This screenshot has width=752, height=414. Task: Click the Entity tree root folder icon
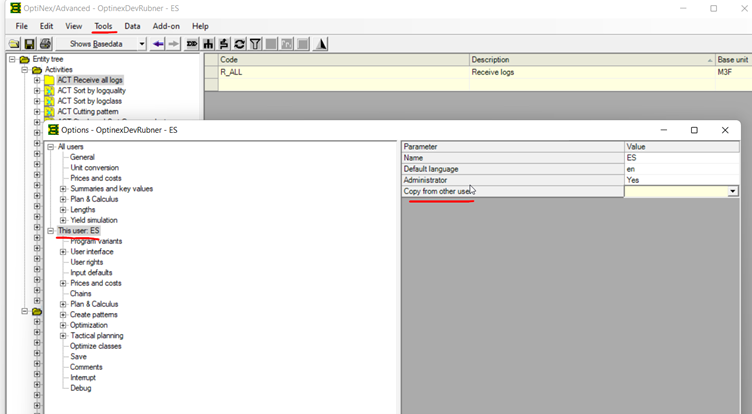pyautogui.click(x=24, y=59)
